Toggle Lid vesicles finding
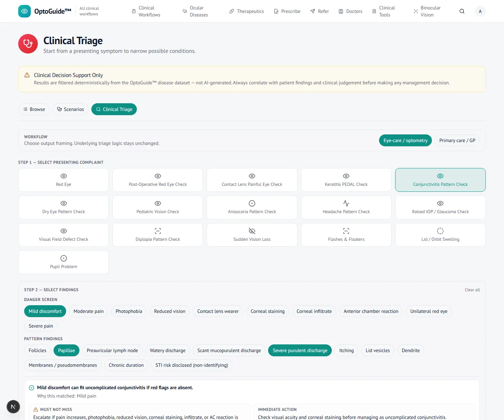This screenshot has width=504, height=420. 378,350
